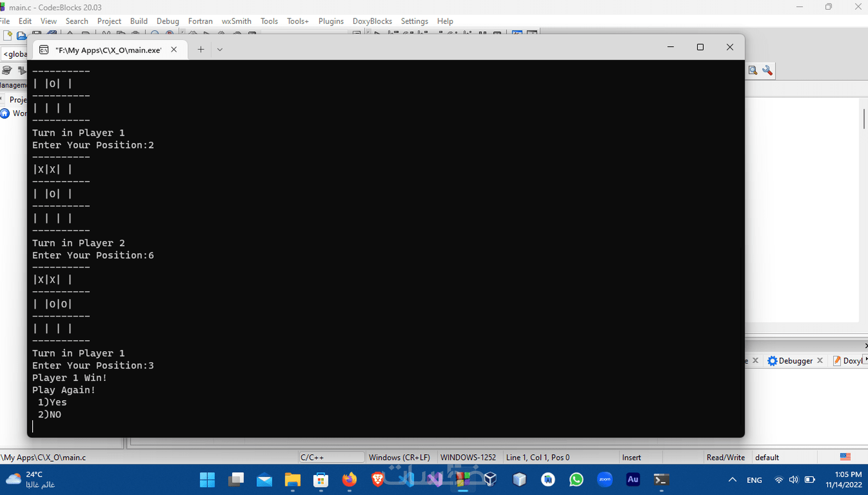Open the new tab dropdown chevron in the terminal

(220, 49)
